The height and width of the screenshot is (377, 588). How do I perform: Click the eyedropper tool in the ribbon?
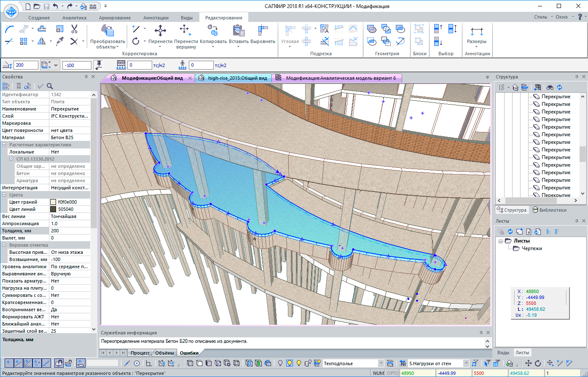pos(60,41)
